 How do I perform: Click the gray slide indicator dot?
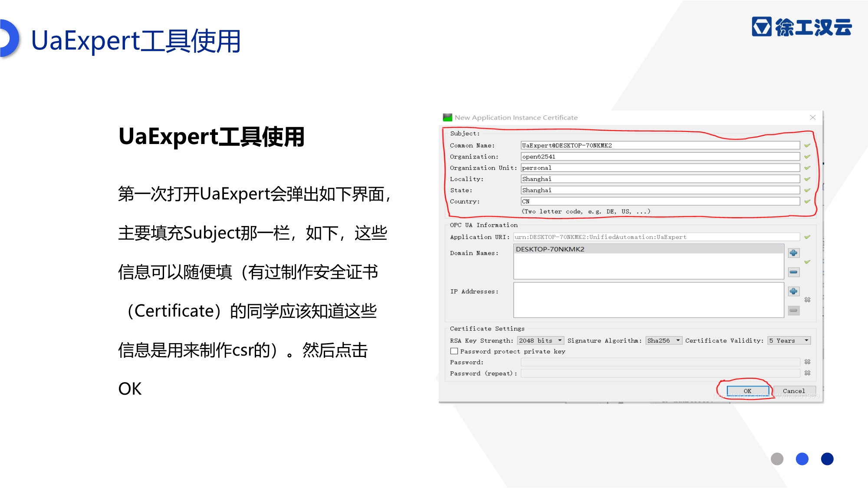777,459
